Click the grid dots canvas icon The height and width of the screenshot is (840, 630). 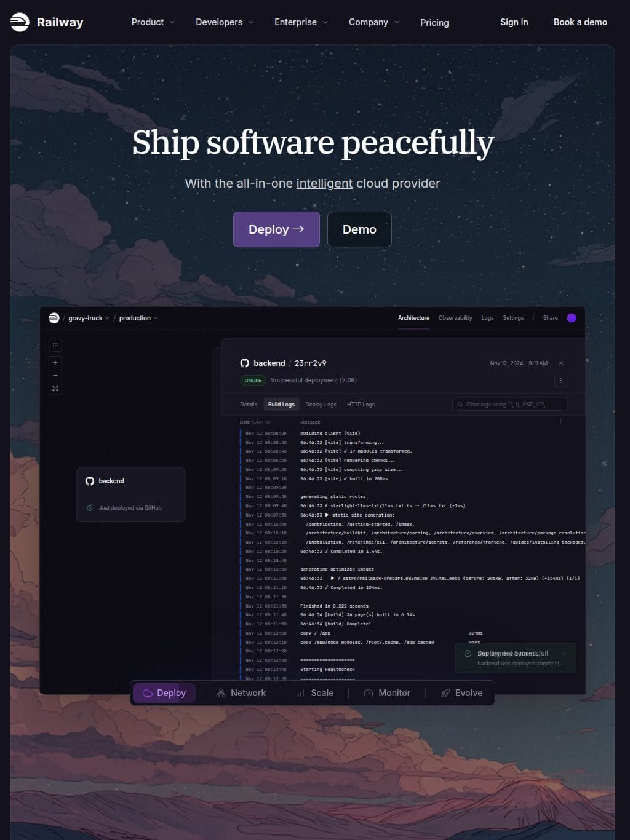55,346
